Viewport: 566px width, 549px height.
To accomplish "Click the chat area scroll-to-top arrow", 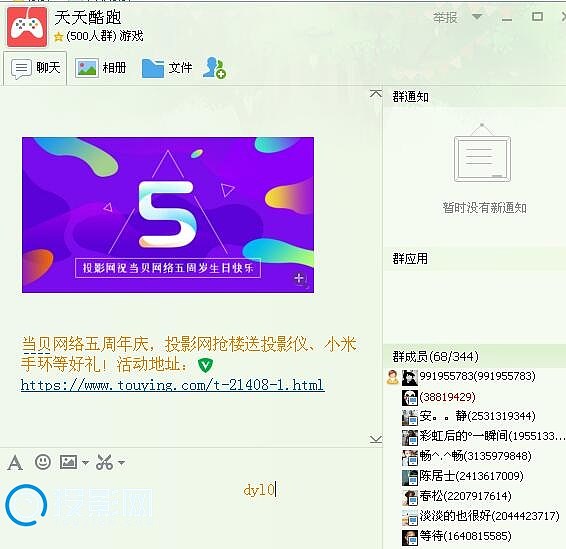I will point(376,94).
